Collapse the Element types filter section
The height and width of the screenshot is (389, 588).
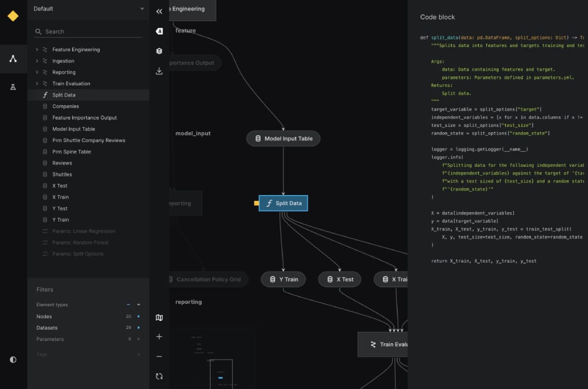[x=139, y=305]
